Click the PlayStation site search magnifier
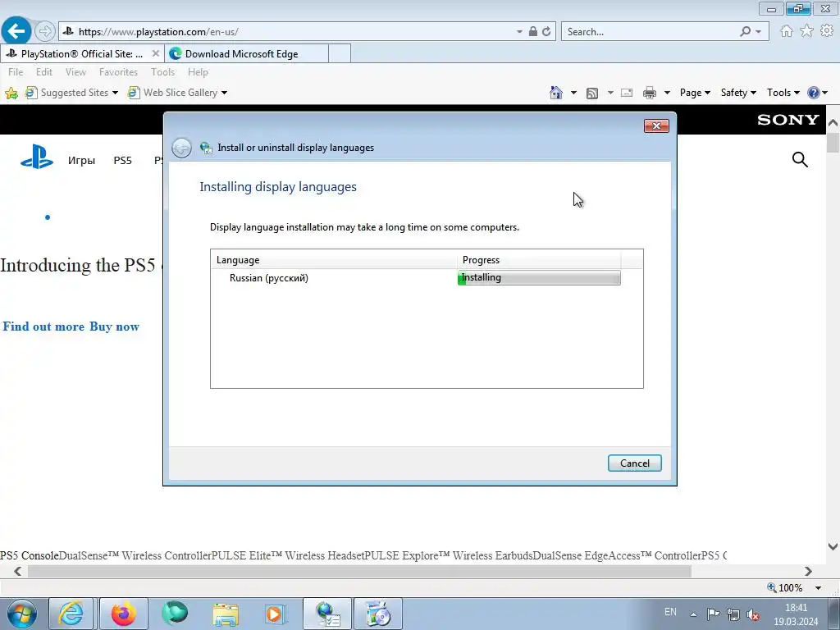 click(800, 159)
